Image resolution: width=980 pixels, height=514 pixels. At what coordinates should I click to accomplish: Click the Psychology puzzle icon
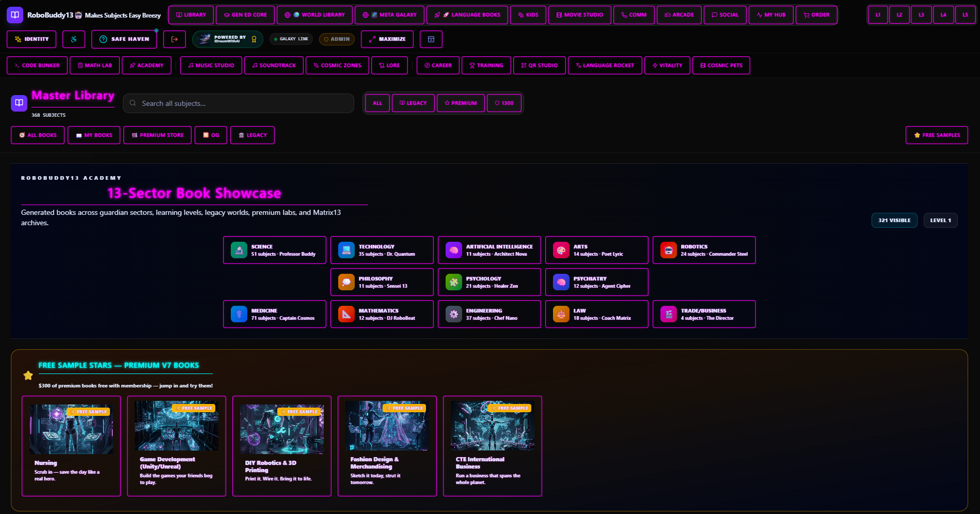click(x=454, y=282)
